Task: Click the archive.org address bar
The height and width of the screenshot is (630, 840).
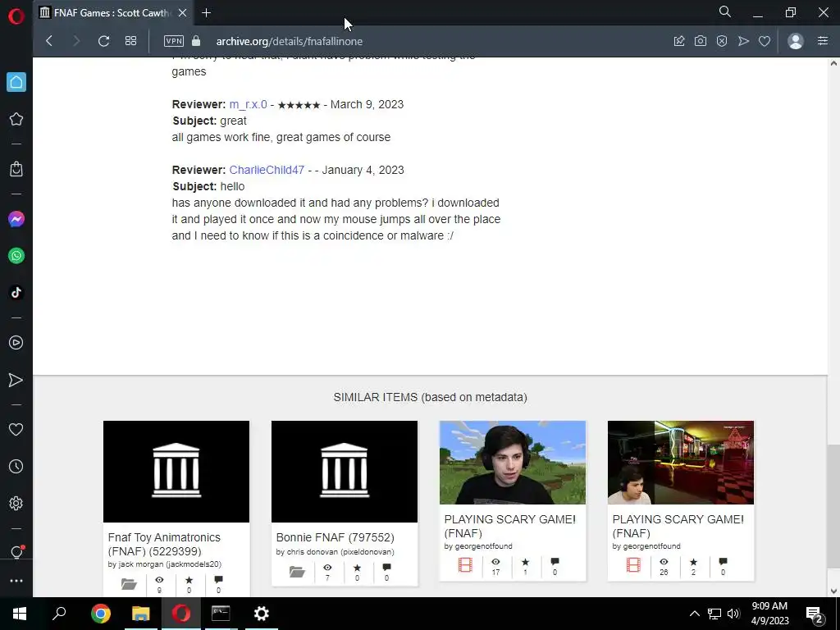Action: click(290, 41)
